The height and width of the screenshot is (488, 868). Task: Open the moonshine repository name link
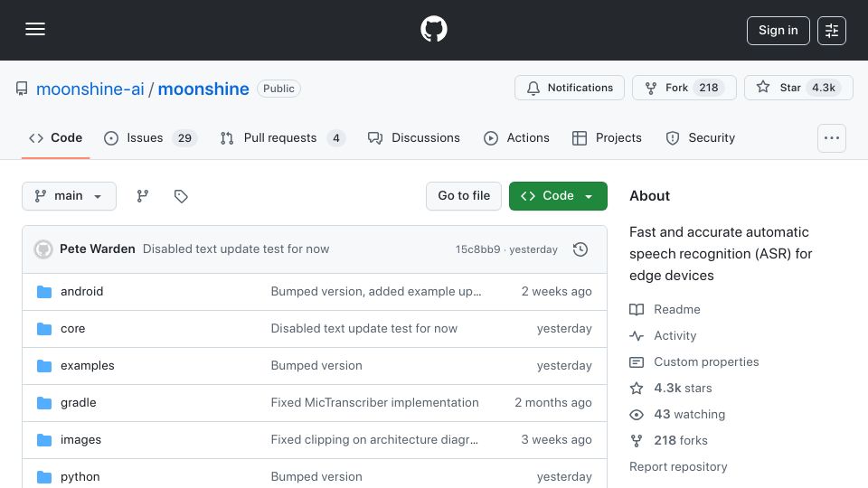[203, 89]
